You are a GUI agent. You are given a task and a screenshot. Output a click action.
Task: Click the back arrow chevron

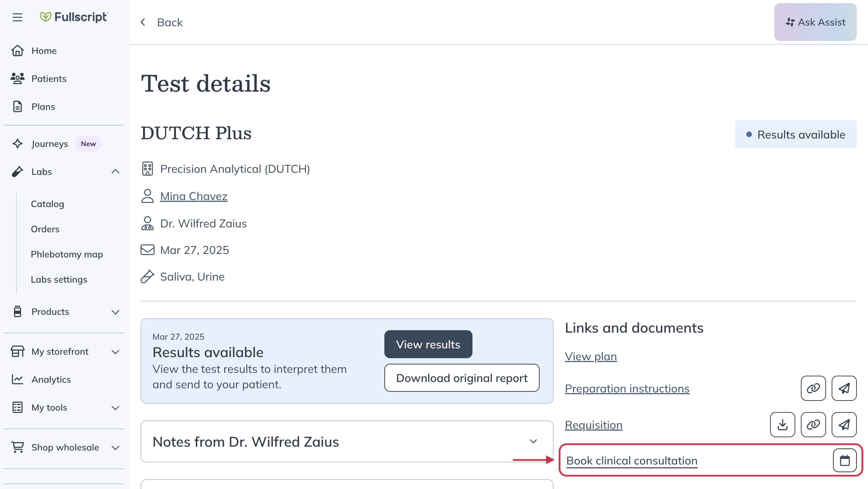point(143,22)
